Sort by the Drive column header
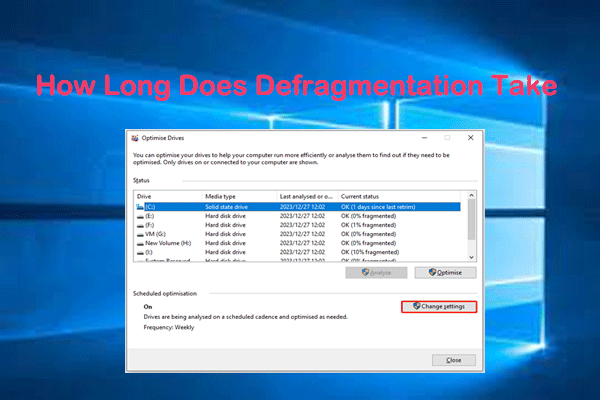 [x=146, y=197]
